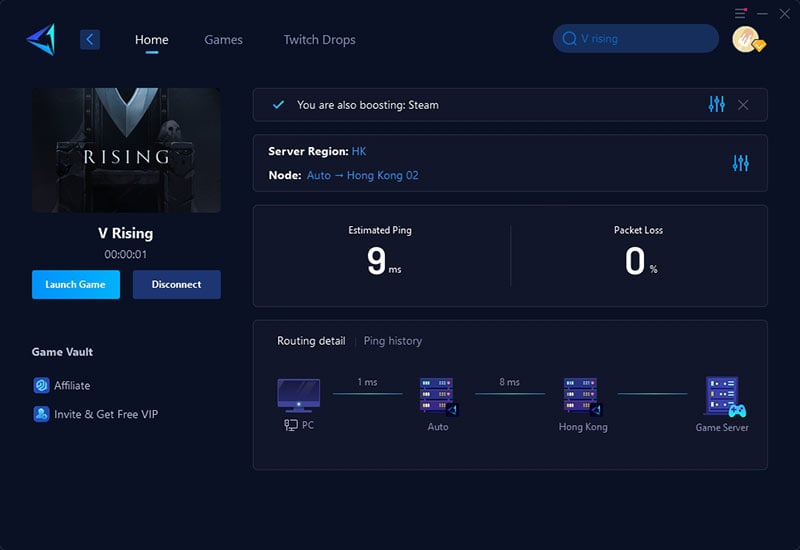Click the Hong Kong server icon
The image size is (800, 550).
click(x=582, y=396)
